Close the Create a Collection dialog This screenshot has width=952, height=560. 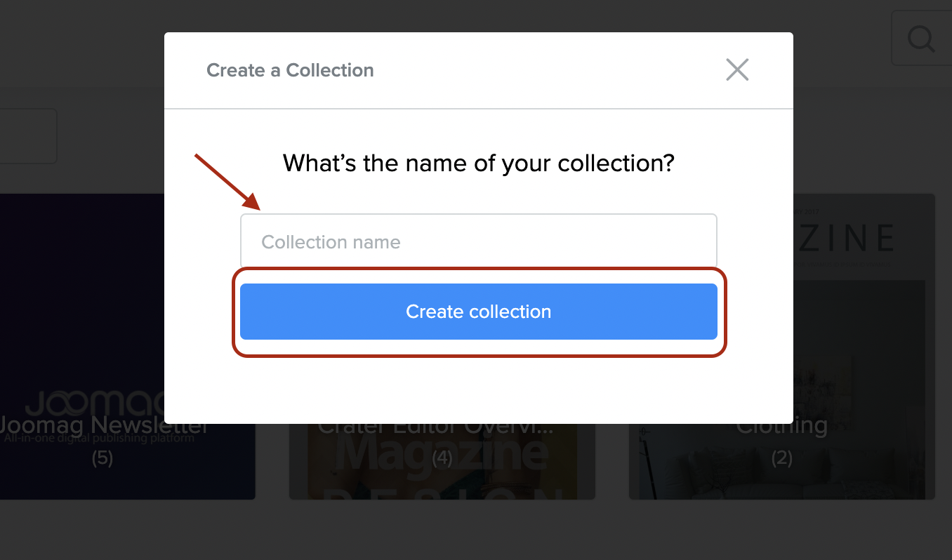click(x=737, y=70)
